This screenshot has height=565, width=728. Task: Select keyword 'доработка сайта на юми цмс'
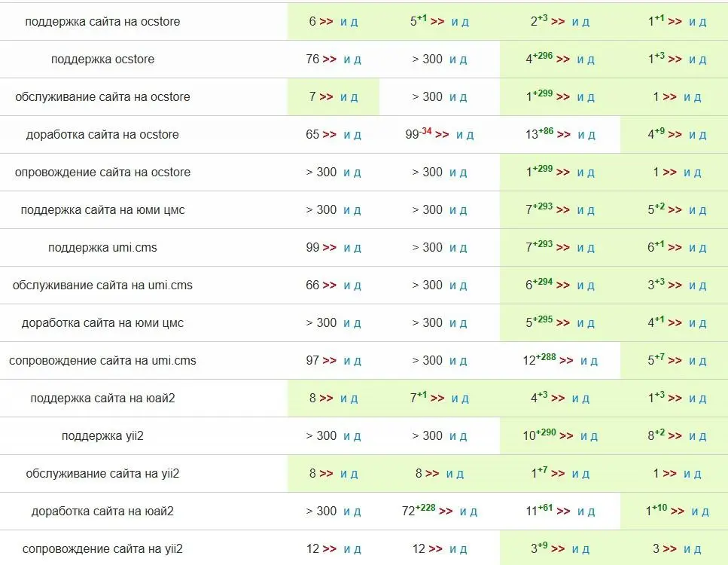tap(102, 322)
